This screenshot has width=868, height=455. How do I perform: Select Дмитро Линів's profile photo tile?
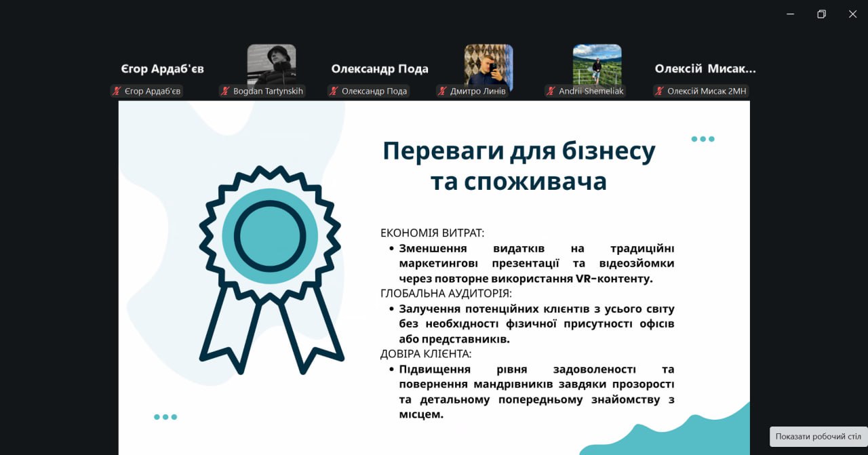coord(488,64)
